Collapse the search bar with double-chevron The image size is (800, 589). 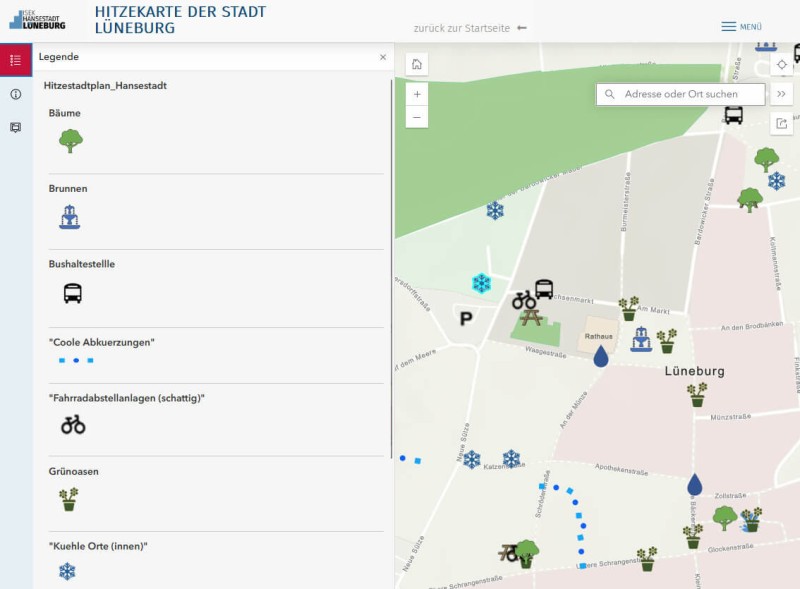[x=782, y=94]
